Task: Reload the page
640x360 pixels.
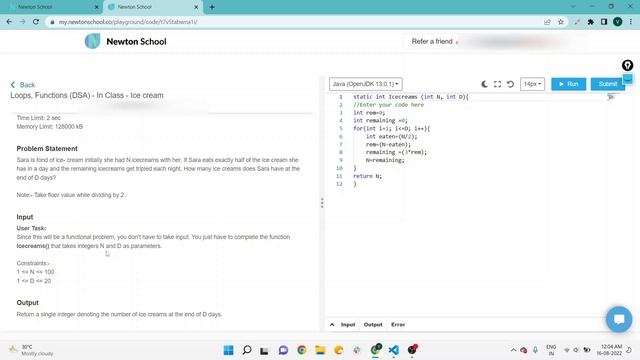Action: [36, 22]
